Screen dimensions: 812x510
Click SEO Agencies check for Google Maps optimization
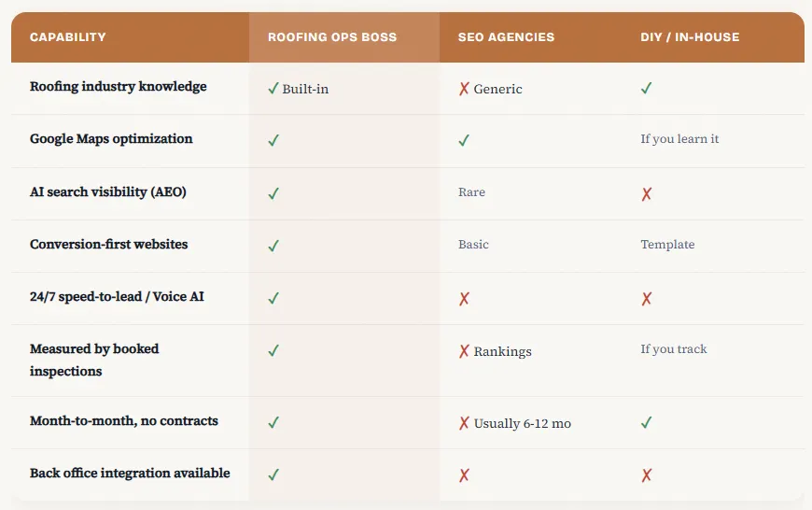click(464, 141)
